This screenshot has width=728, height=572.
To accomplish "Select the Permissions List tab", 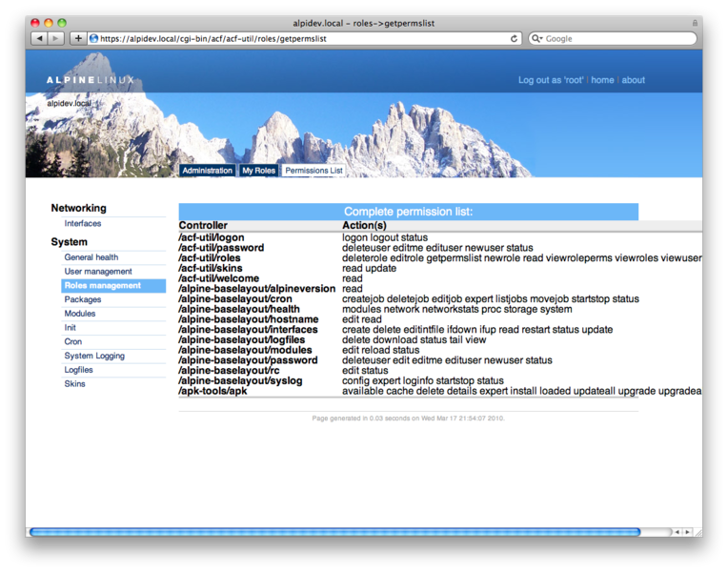I will pyautogui.click(x=313, y=171).
